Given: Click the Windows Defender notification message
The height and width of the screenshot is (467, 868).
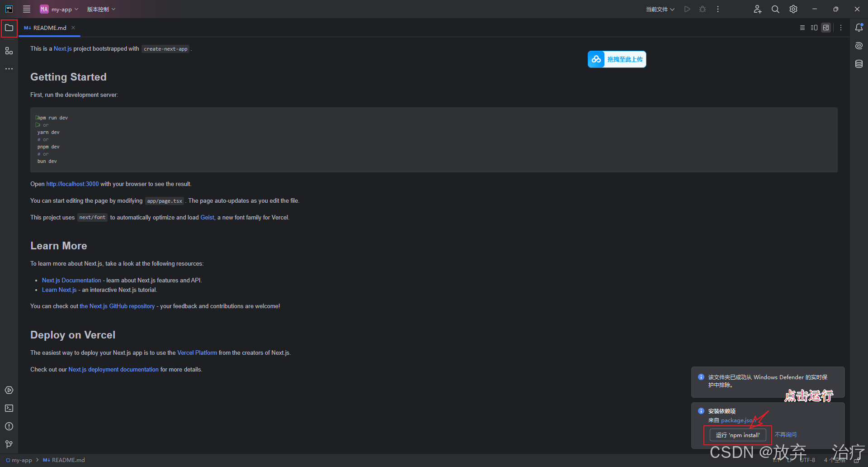Looking at the screenshot, I should pos(768,381).
